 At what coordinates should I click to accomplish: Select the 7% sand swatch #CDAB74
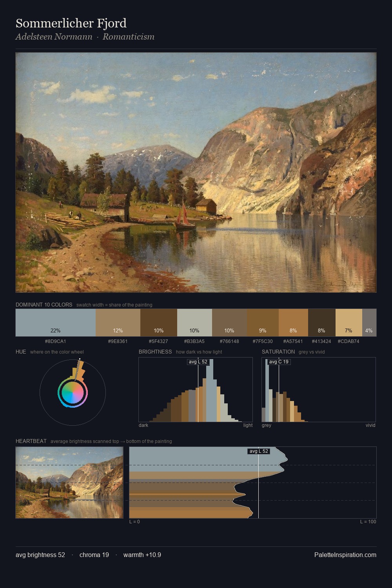tap(349, 323)
